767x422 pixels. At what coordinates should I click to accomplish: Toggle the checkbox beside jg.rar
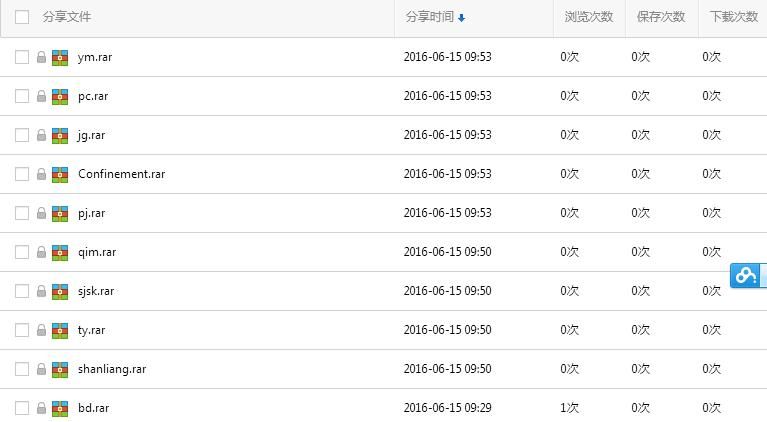(22, 135)
